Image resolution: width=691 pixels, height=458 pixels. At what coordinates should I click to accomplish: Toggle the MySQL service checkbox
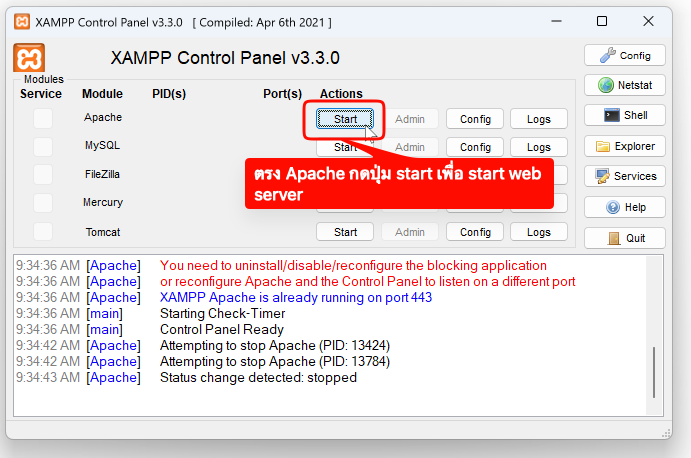43,147
